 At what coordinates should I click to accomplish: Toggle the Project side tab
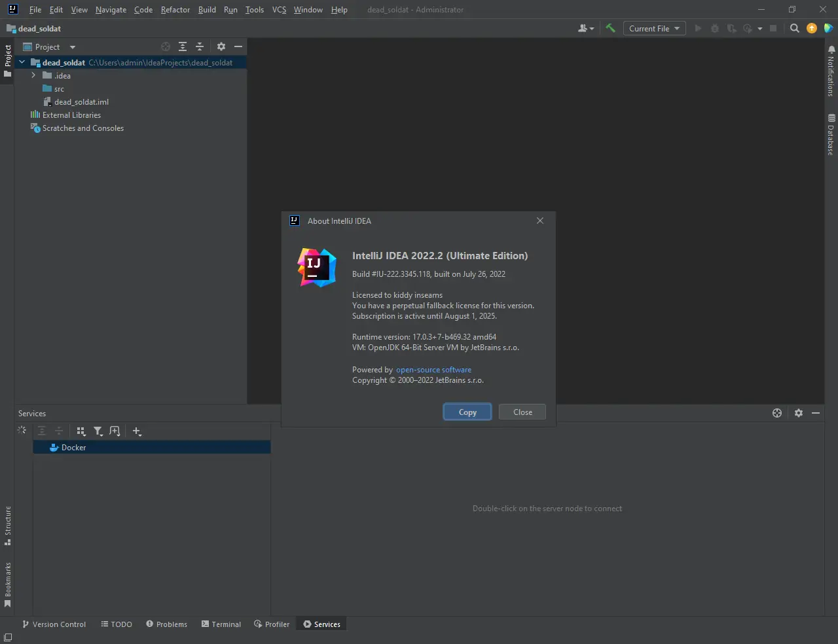(8, 60)
